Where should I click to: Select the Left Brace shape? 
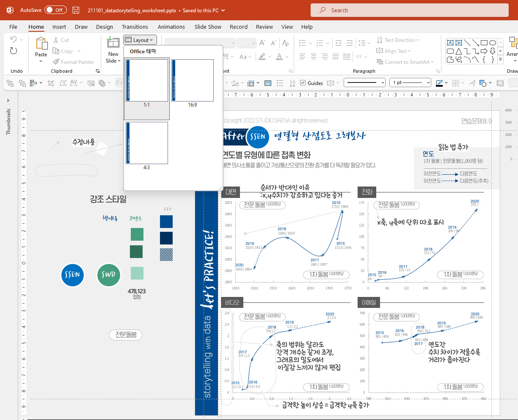(484, 60)
